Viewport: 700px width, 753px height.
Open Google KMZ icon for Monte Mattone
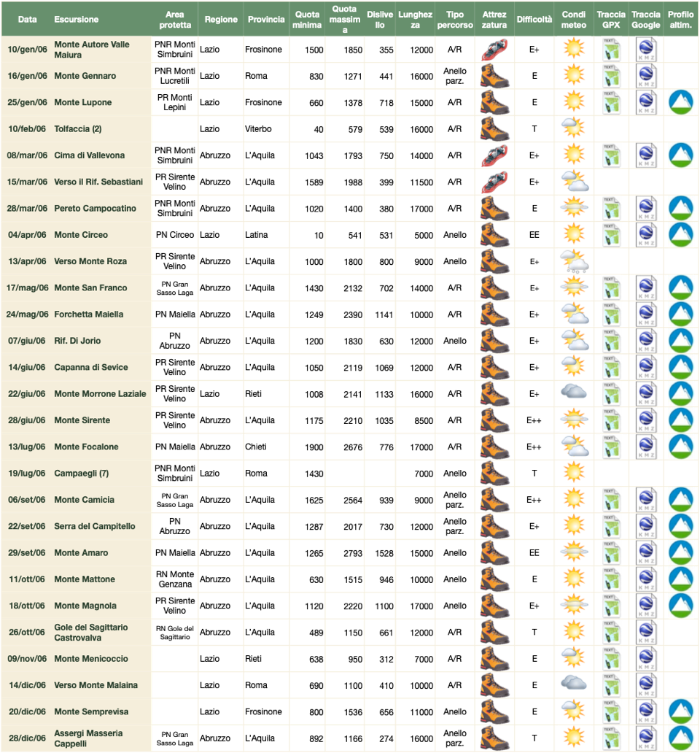646,579
